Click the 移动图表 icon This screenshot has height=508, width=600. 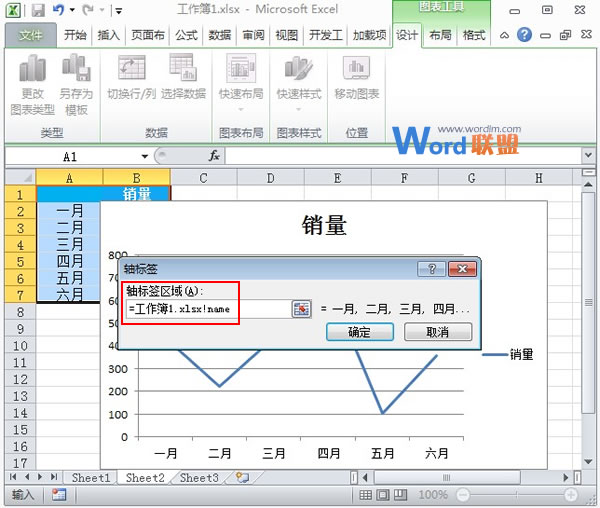tap(357, 68)
